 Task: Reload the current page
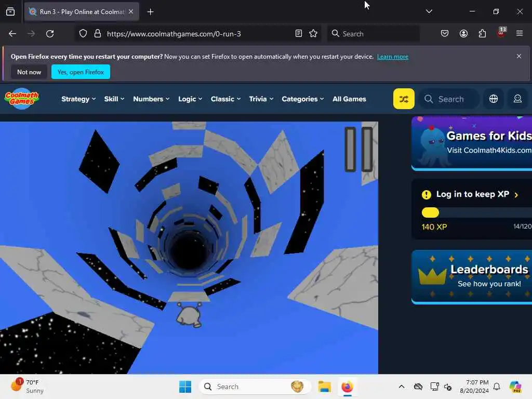pyautogui.click(x=50, y=34)
